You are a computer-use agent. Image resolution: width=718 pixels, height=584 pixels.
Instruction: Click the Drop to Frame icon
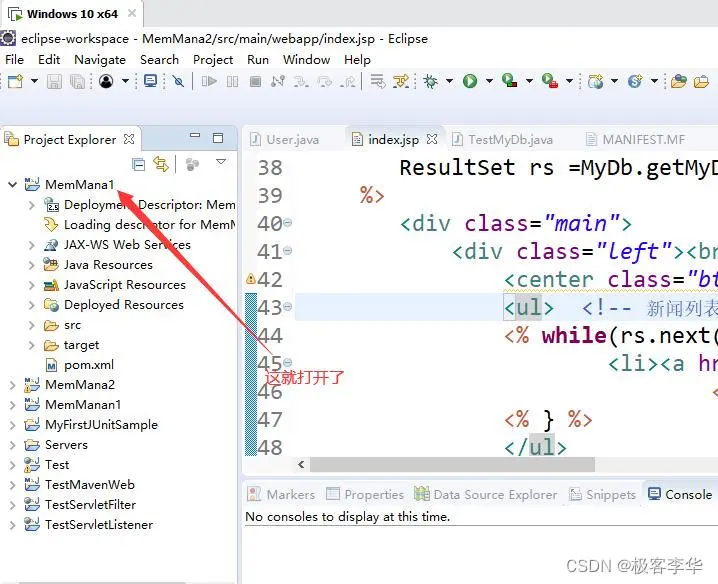tap(378, 81)
